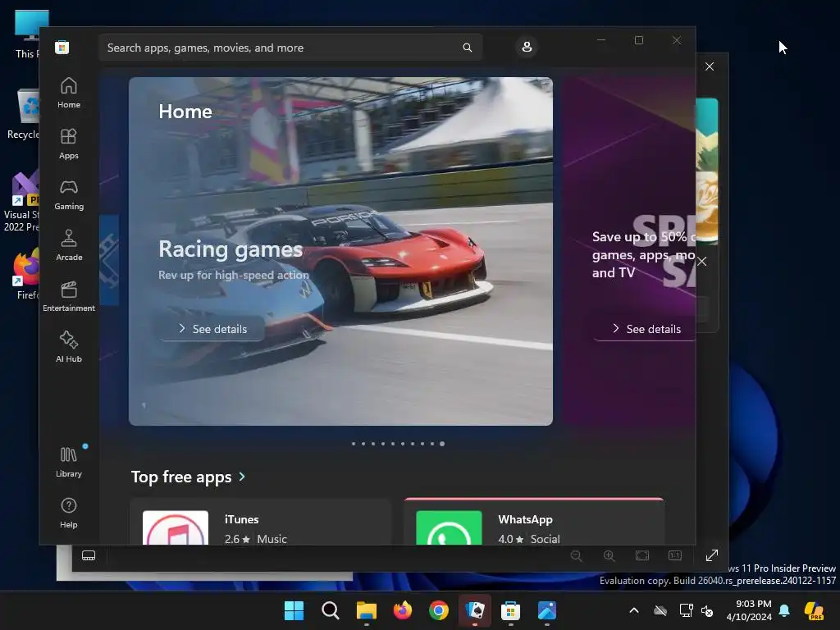Select the first carousel page dot
Viewport: 840px width, 630px height.
tap(353, 444)
